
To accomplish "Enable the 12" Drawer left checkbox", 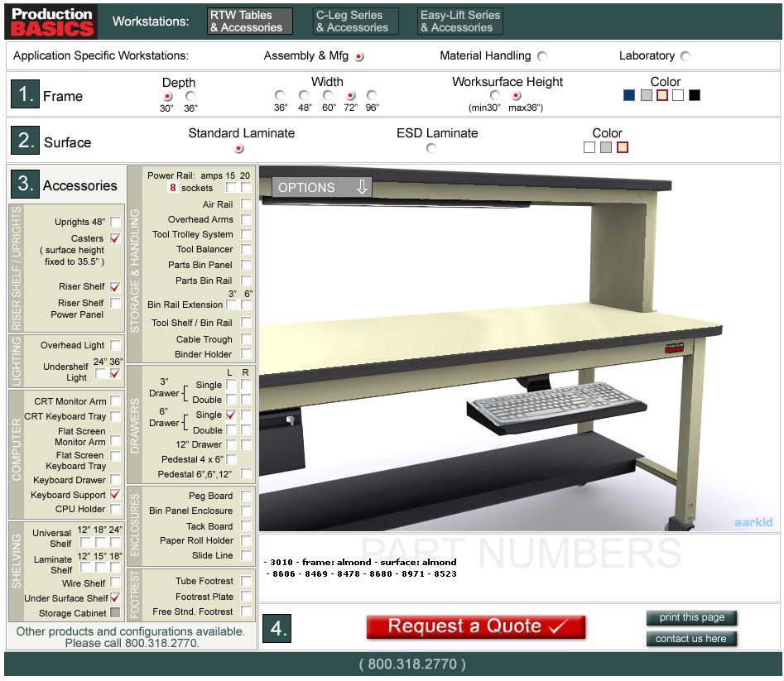I will tap(231, 444).
